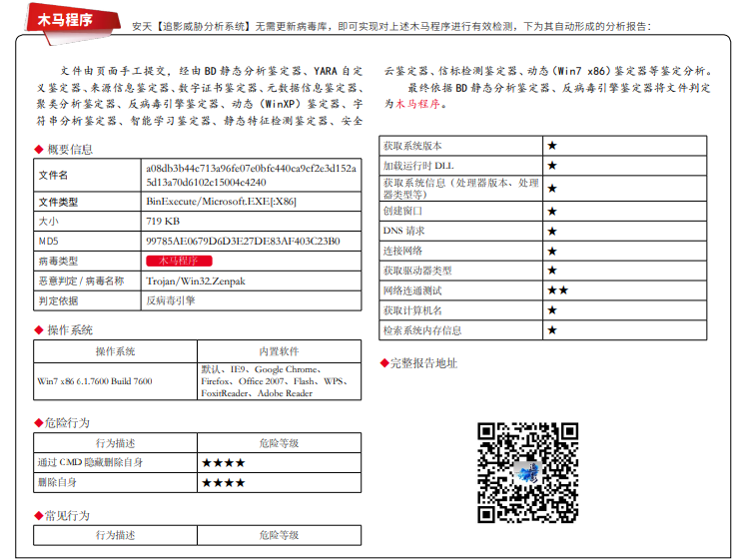743x560 pixels.
Task: Click the star rating for 检索系统内存信息
Action: coord(552,330)
